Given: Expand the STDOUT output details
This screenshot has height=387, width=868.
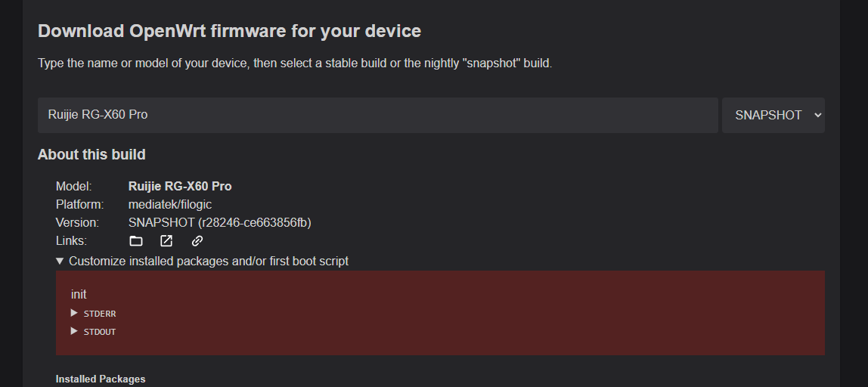Looking at the screenshot, I should (94, 332).
